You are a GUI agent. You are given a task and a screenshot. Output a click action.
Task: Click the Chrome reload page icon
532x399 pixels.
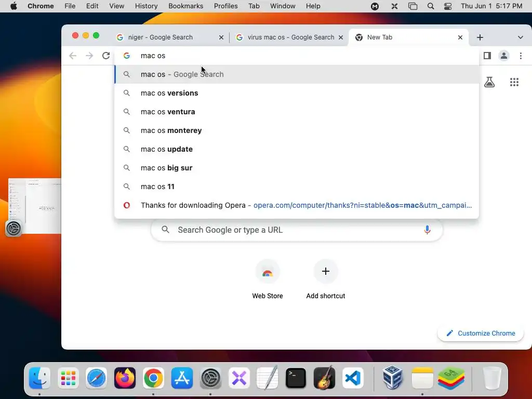(106, 56)
